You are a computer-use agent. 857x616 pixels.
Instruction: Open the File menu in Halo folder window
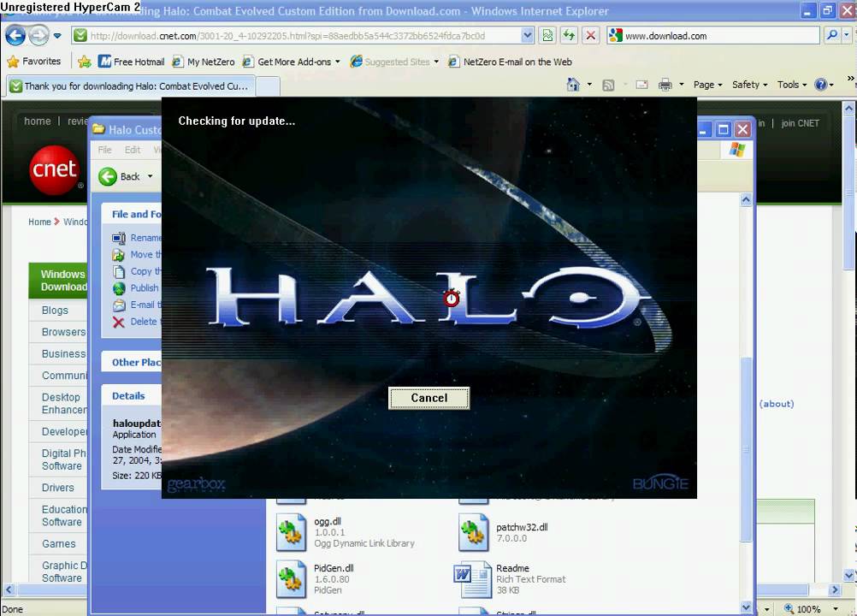(x=104, y=150)
